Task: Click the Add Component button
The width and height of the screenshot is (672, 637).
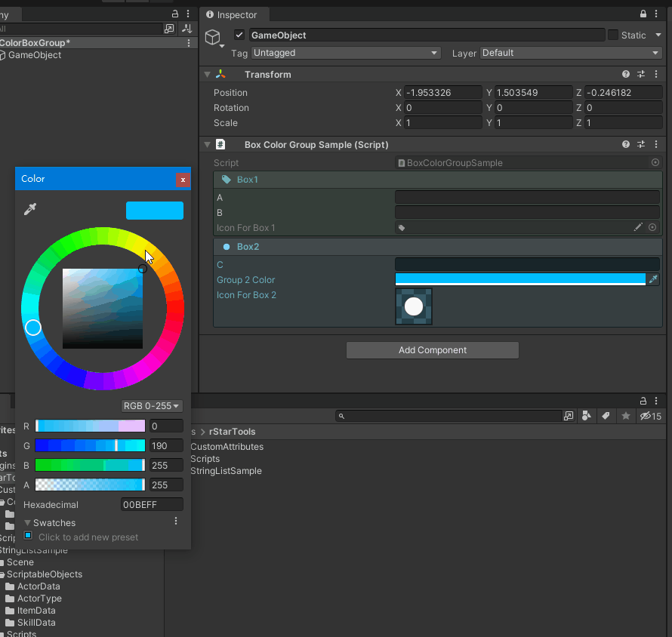Action: pos(433,350)
